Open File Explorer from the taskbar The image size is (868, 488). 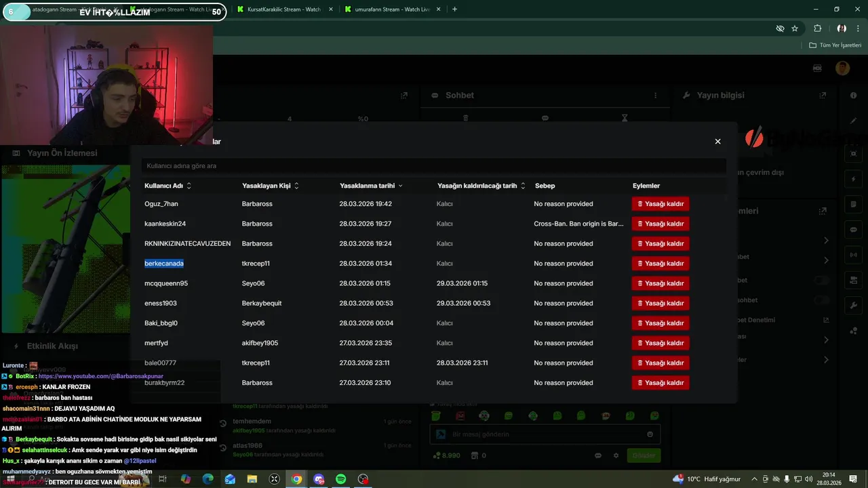click(x=252, y=479)
